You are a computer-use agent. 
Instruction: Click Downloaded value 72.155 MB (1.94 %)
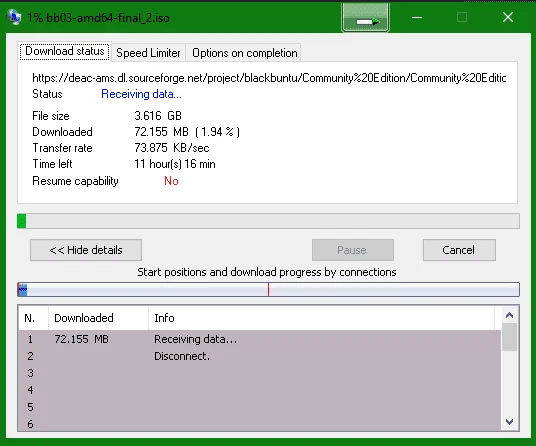point(187,132)
